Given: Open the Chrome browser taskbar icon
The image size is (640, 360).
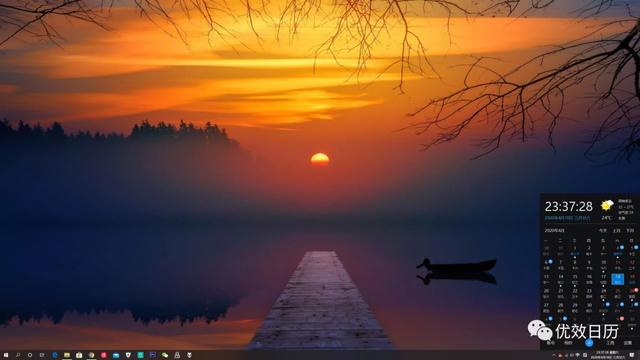Looking at the screenshot, I should (91, 355).
